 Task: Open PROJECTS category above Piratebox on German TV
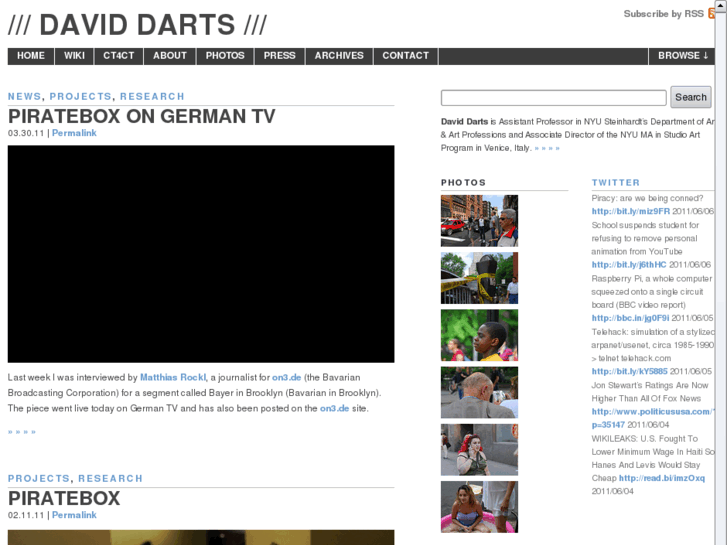pos(81,96)
